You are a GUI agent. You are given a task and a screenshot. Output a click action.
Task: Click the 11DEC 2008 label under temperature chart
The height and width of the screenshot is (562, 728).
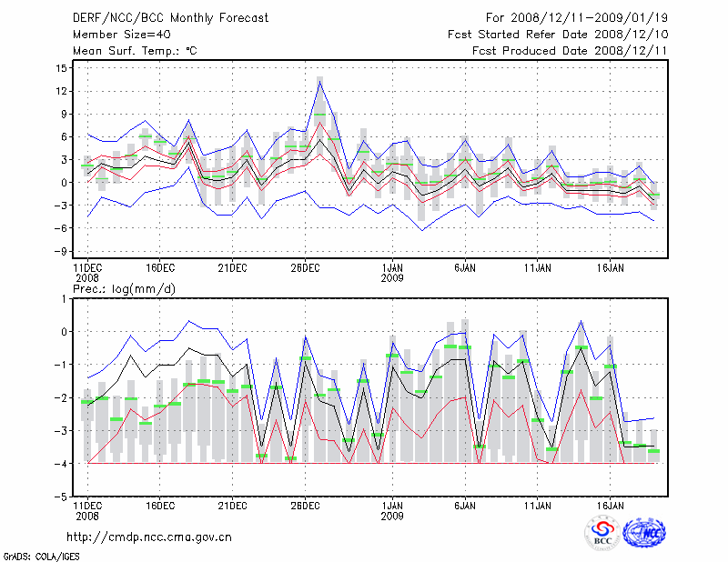86,274
